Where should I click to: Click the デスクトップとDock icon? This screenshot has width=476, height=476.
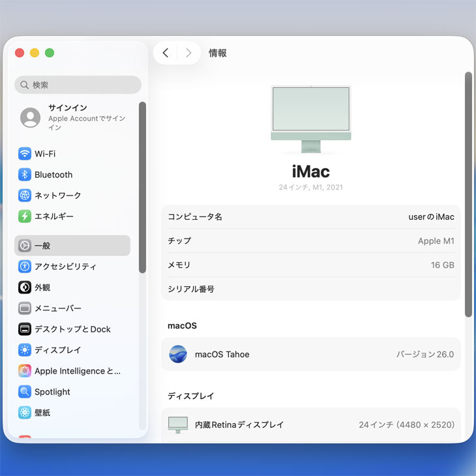pos(25,329)
